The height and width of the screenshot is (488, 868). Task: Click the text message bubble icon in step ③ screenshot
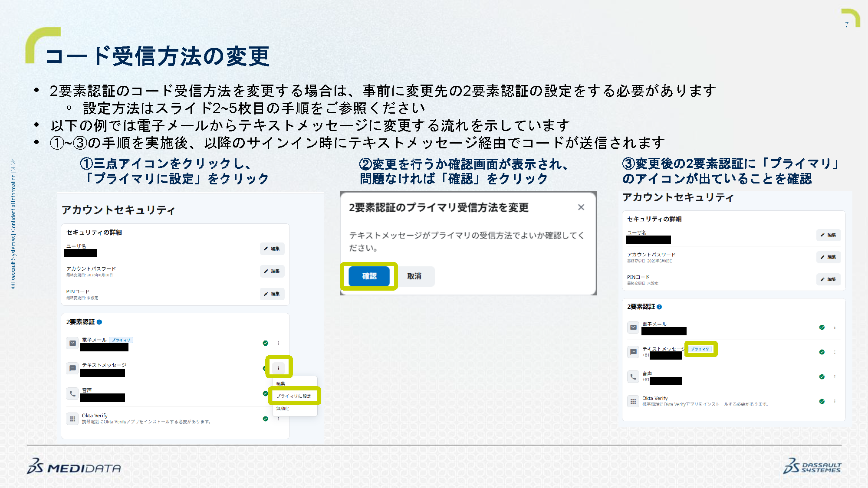(x=633, y=352)
